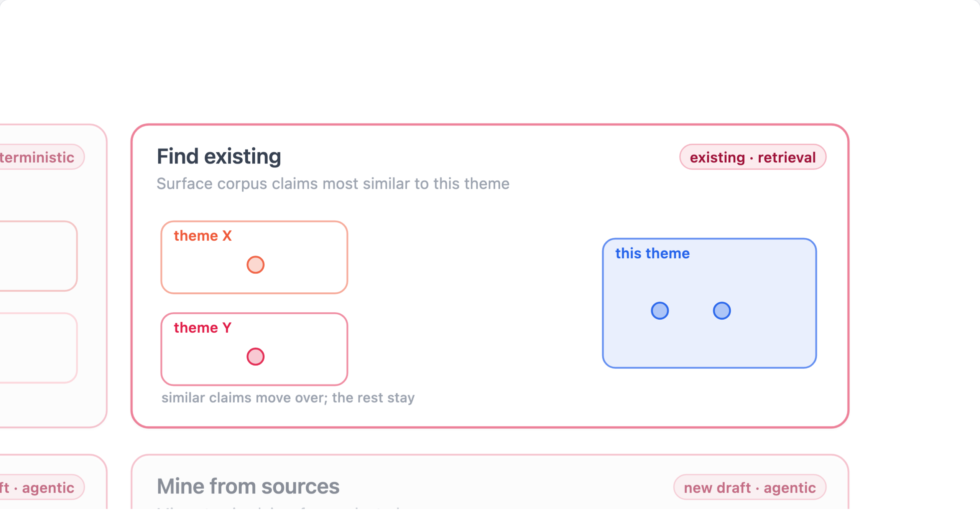The width and height of the screenshot is (980, 515).
Task: Click the 'Find existing' card heading
Action: tap(219, 157)
